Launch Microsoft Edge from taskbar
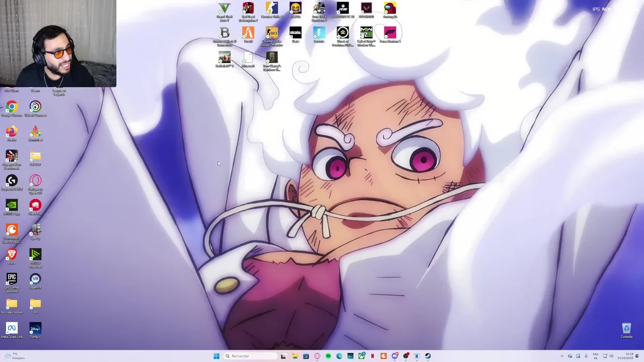The height and width of the screenshot is (362, 644). [339, 356]
